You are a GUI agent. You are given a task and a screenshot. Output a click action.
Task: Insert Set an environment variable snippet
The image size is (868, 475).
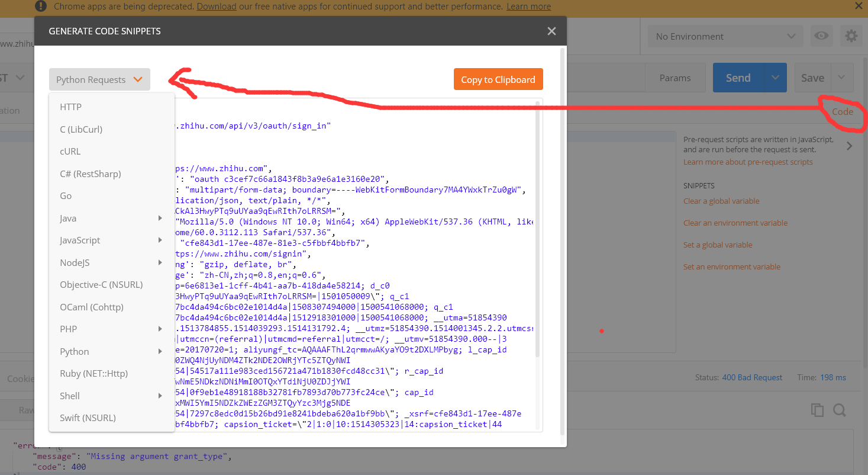[732, 267]
